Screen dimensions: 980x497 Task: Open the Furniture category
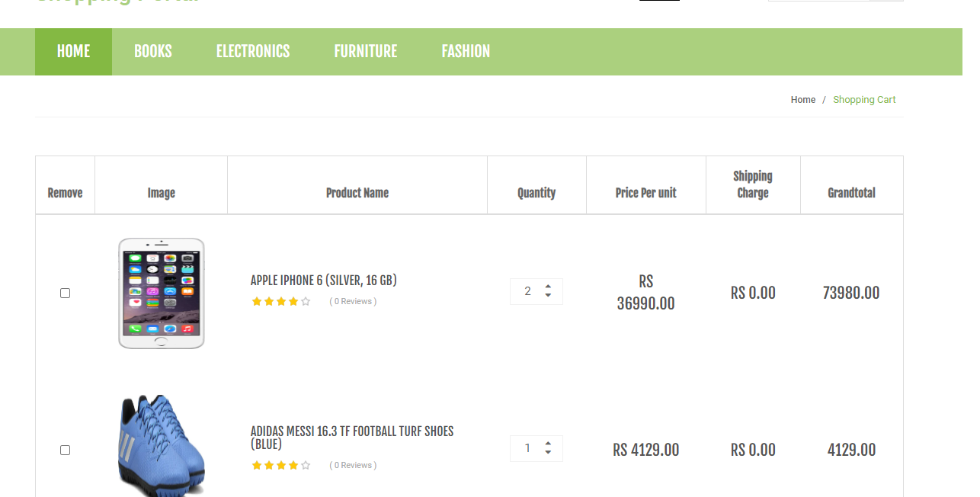(x=366, y=52)
